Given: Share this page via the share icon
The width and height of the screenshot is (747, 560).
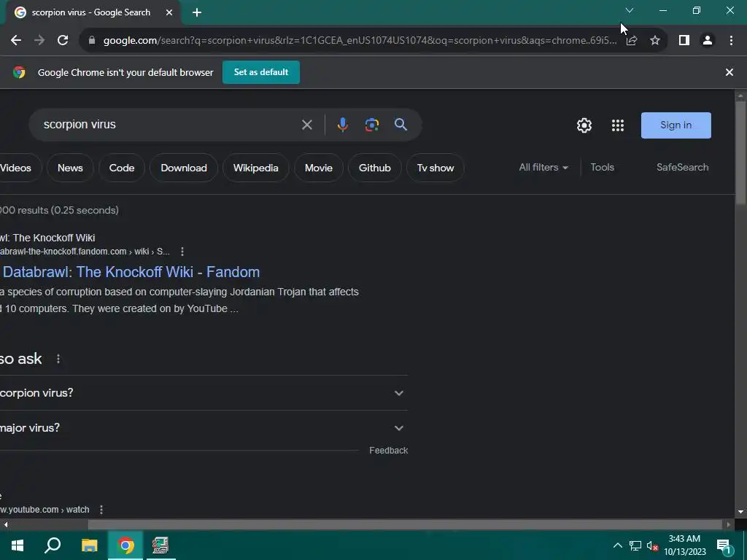Looking at the screenshot, I should click(x=632, y=41).
